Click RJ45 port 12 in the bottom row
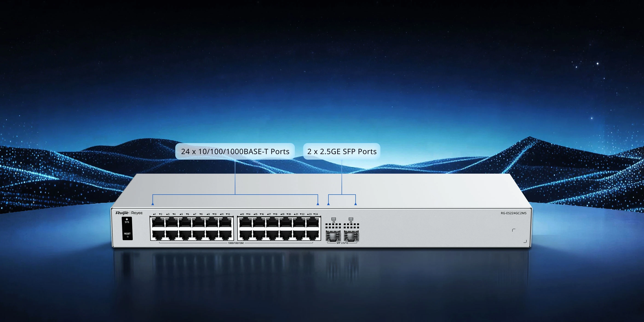This screenshot has height=322, width=644. click(x=225, y=235)
